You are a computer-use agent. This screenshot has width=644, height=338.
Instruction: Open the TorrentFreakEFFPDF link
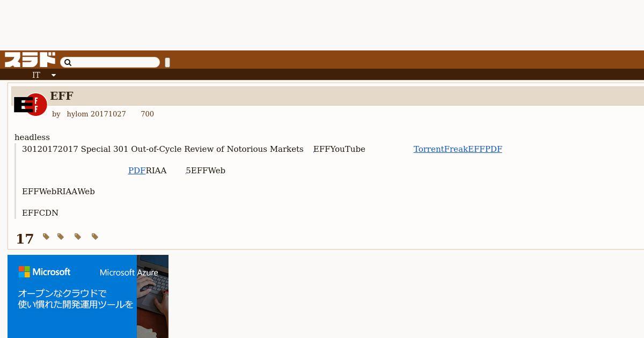coord(458,149)
